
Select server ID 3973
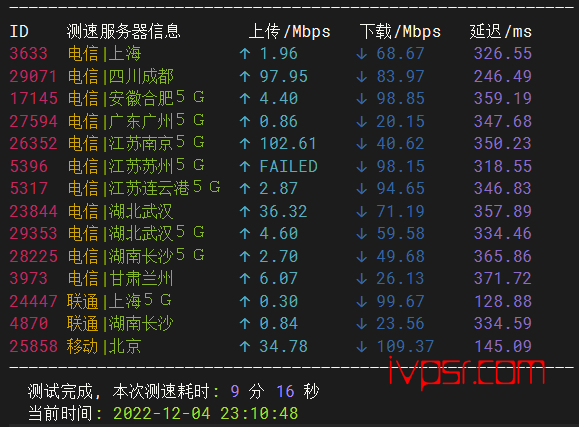(x=29, y=279)
